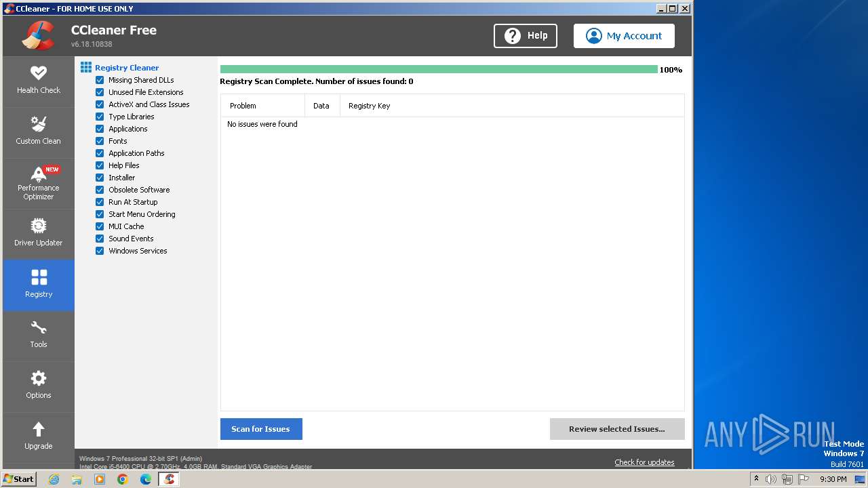Open the Tools section
This screenshot has height=488, width=868.
point(39,336)
